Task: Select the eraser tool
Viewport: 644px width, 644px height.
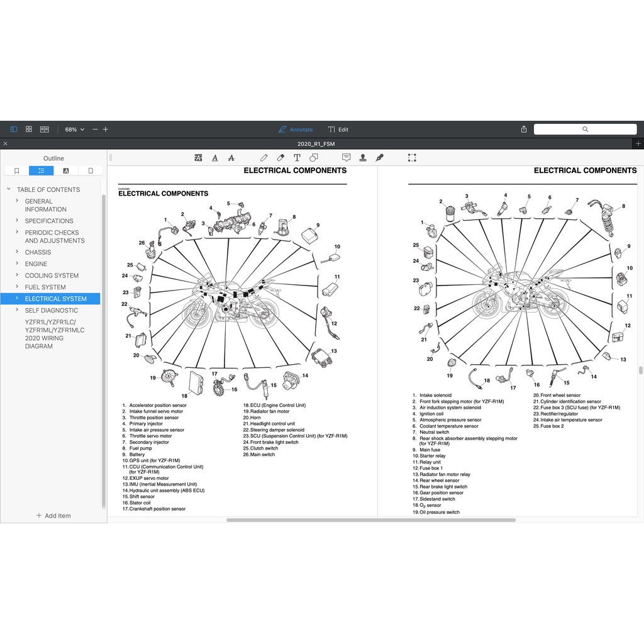Action: tap(280, 158)
